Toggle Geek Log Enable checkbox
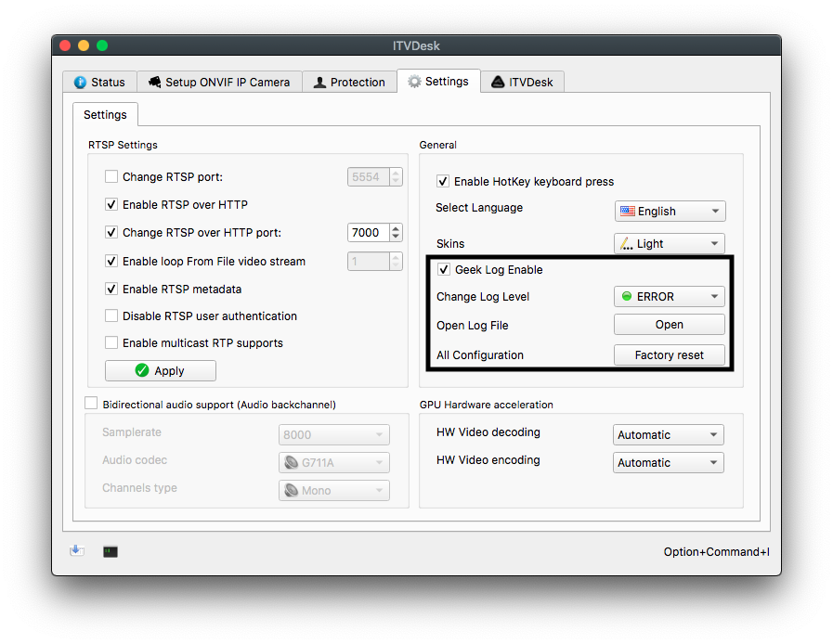 (443, 269)
